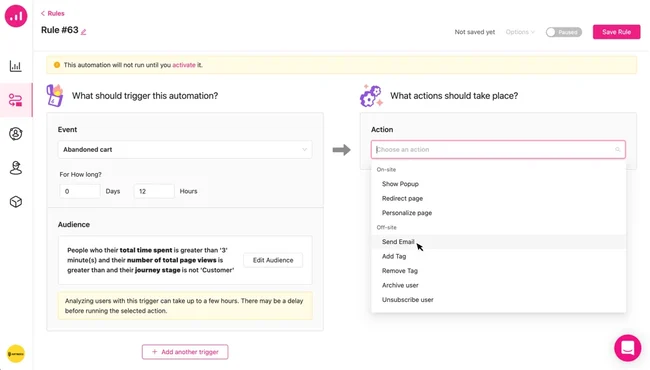The width and height of the screenshot is (650, 370).
Task: Click the yellow account avatar
Action: pos(16,353)
